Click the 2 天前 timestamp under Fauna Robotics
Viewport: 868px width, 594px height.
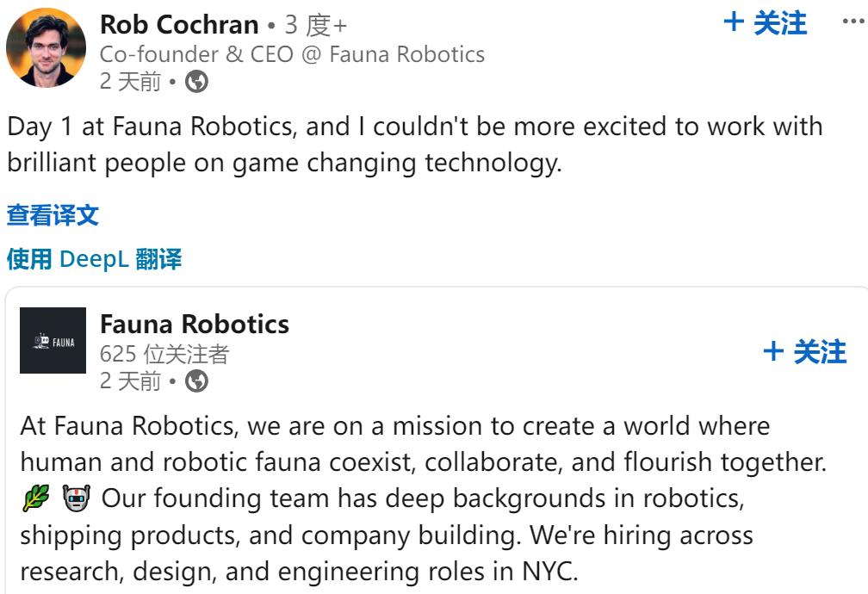pos(130,381)
